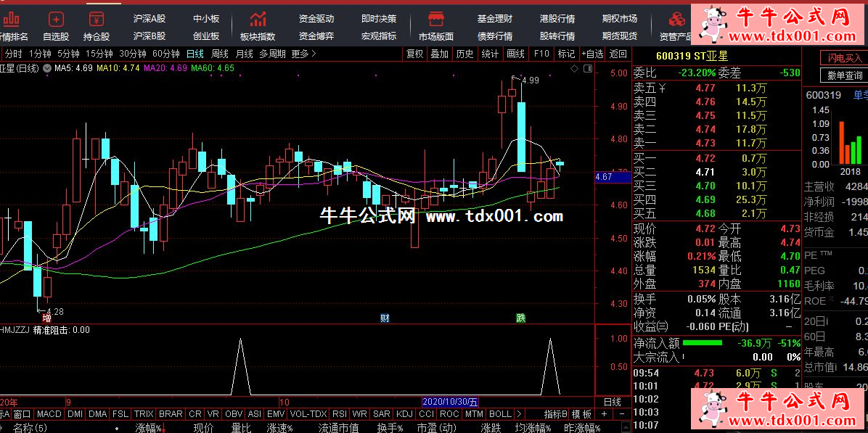Click the 叠加 overlay button
Screen dimensions: 868x433
[x=440, y=54]
